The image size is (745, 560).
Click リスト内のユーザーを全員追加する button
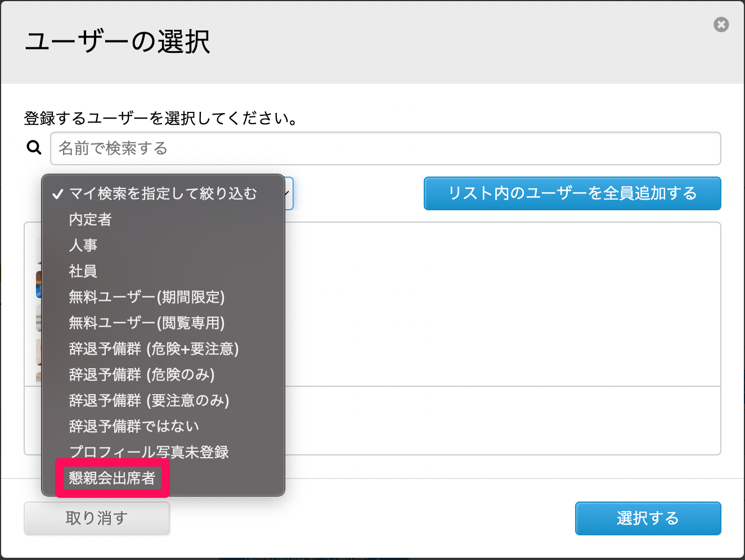[572, 193]
